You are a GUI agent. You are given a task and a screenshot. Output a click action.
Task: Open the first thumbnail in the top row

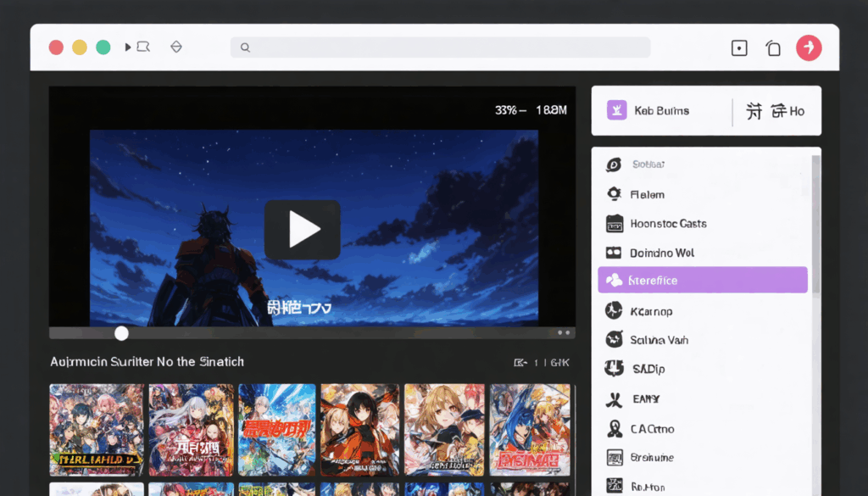tap(97, 430)
